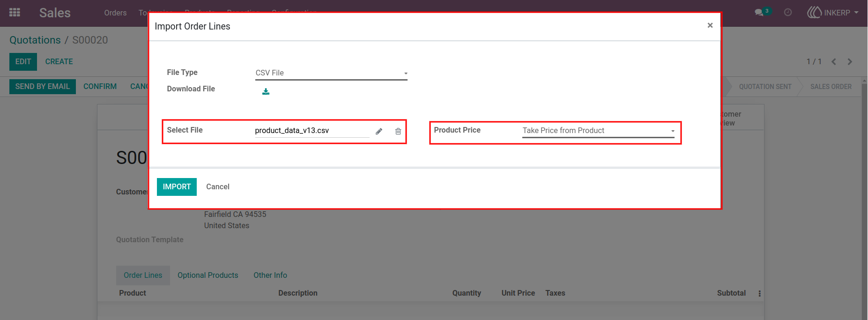
Task: Click the Quotations breadcrumb link
Action: pos(35,40)
